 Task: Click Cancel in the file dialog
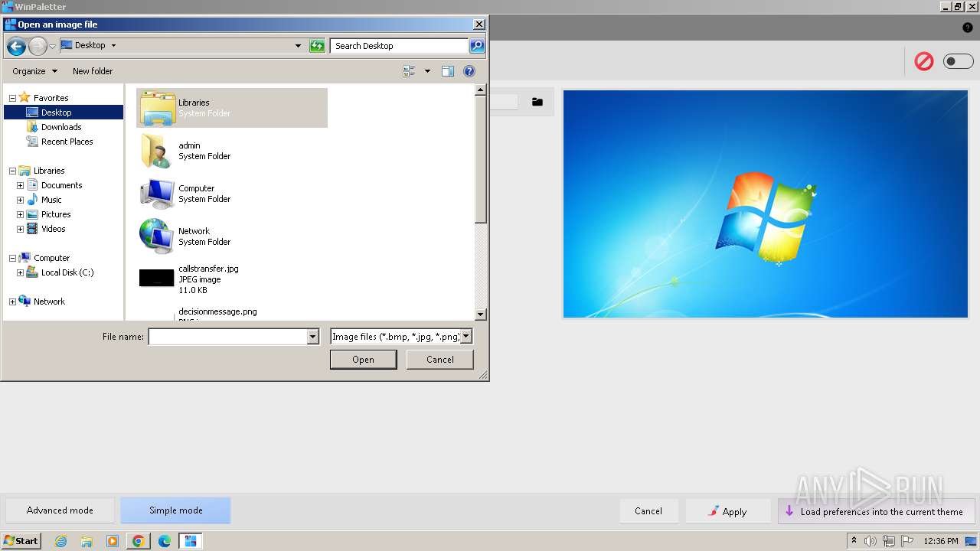[440, 360]
